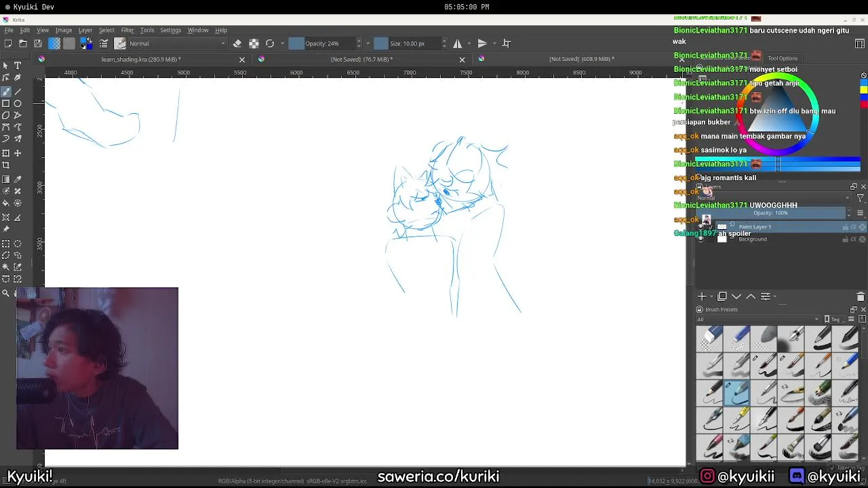This screenshot has height=488, width=868.
Task: Select the Text tool in the toolbox
Action: (18, 66)
